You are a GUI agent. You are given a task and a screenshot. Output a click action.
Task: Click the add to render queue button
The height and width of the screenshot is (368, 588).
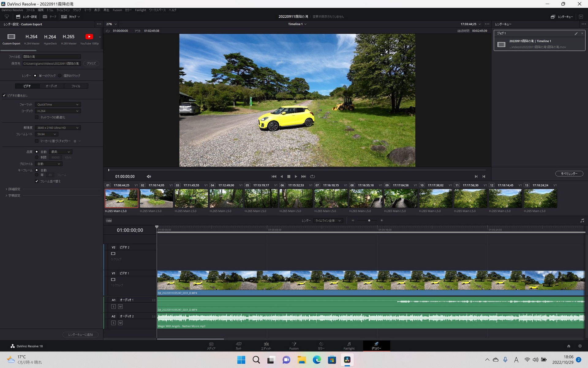(x=81, y=335)
